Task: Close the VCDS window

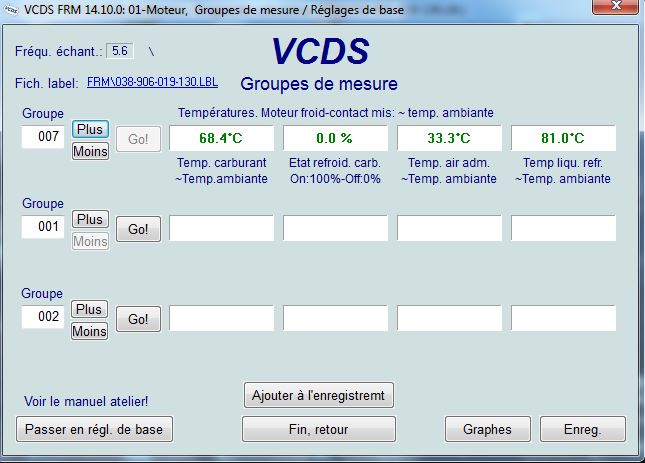Action: pos(615,6)
